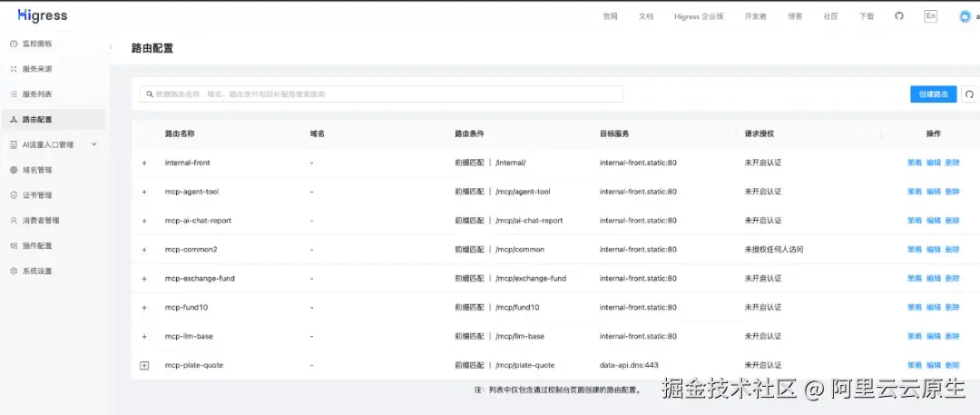This screenshot has height=415, width=980.
Task: Open the 服务来源 sidebar icon
Action: tap(14, 69)
